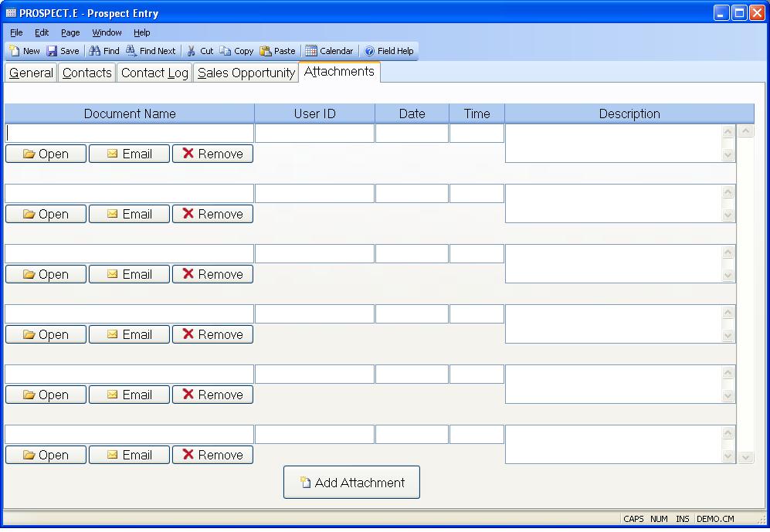This screenshot has height=532, width=770.
Task: Open the File menu
Action: click(x=16, y=32)
